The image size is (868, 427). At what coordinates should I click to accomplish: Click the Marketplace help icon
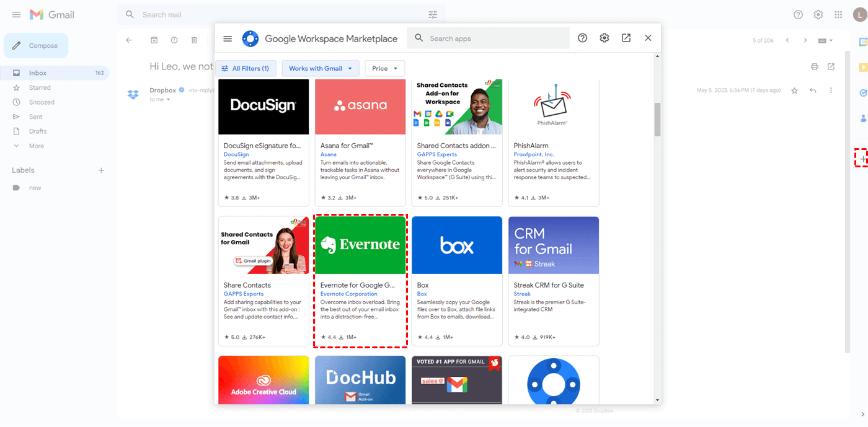tap(582, 38)
